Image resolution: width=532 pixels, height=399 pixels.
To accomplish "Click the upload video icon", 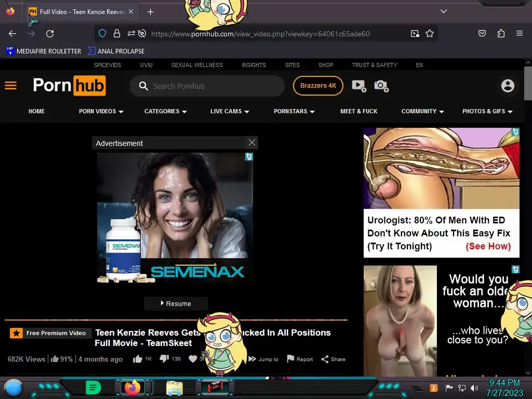I will point(359,86).
